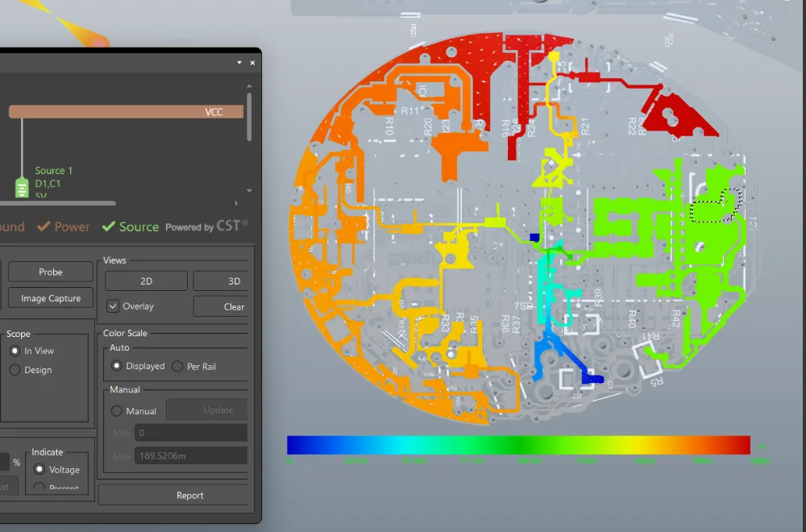Screen dimensions: 806x532
Task: Click the blue pad near board bottom
Action: pos(592,380)
